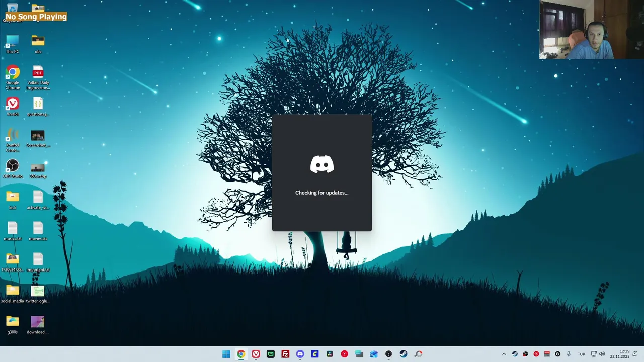Select the important.txt file

(38, 262)
